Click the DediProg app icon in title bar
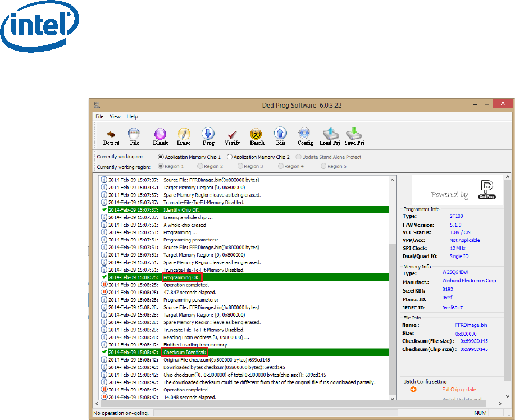Image resolution: width=515 pixels, height=420 pixels. point(97,105)
